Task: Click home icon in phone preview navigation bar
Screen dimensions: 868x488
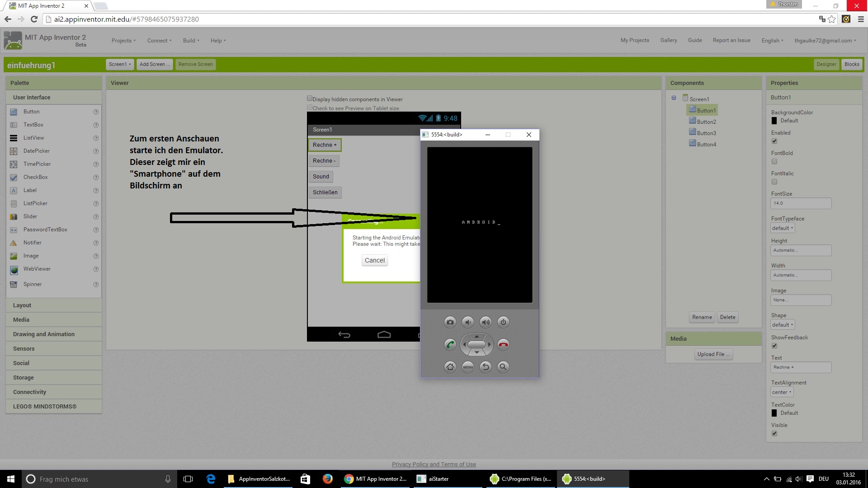Action: coord(384,334)
